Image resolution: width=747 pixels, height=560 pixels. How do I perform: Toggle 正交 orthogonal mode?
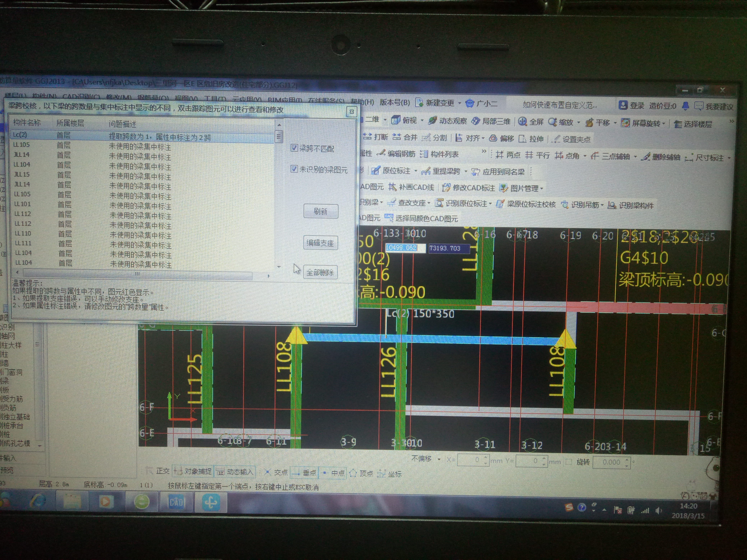pos(158,471)
